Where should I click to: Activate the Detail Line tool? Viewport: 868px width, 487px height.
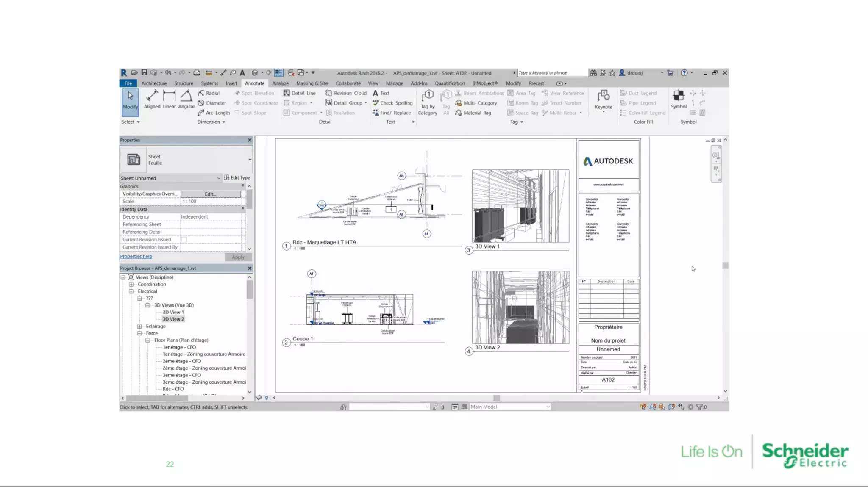(x=299, y=93)
